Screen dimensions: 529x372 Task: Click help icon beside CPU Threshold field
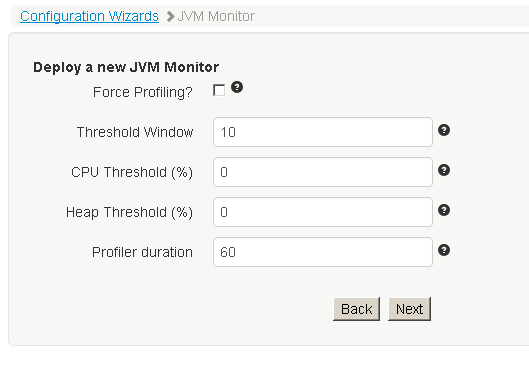(444, 170)
